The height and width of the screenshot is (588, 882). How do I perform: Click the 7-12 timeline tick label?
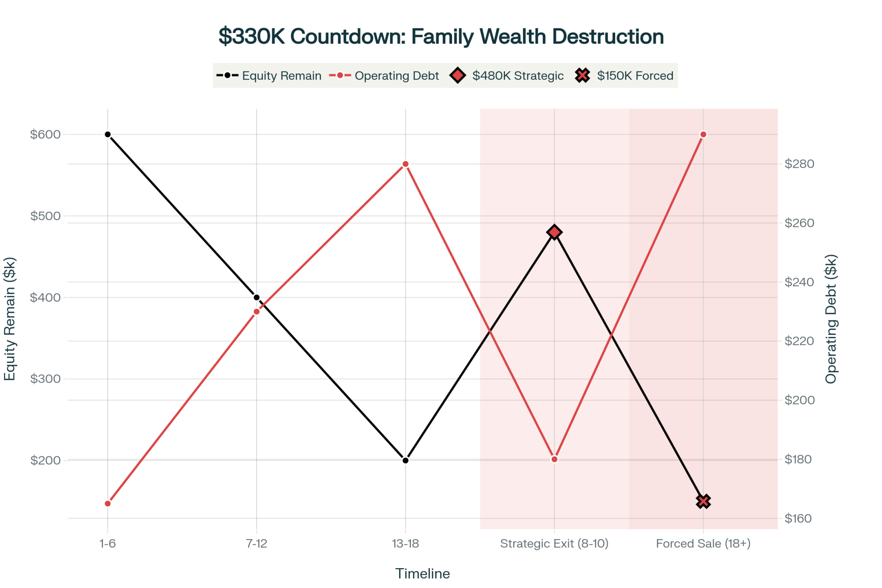(x=257, y=543)
